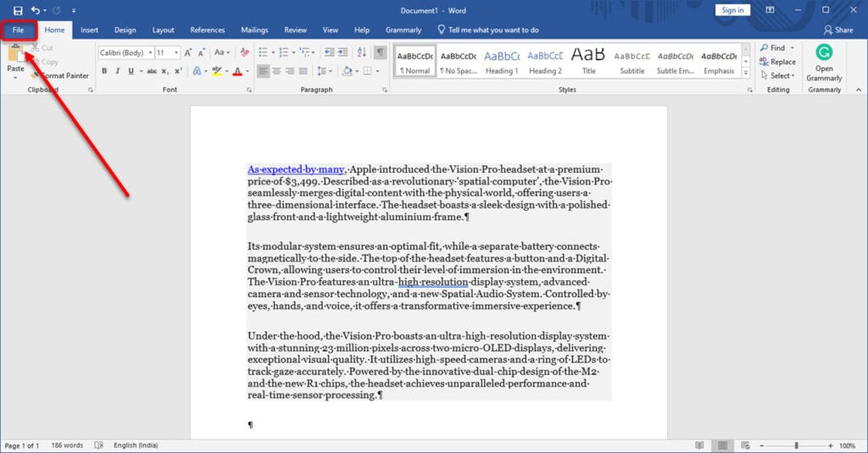The width and height of the screenshot is (868, 453).
Task: Apply paragraph shading fill
Action: pos(347,71)
